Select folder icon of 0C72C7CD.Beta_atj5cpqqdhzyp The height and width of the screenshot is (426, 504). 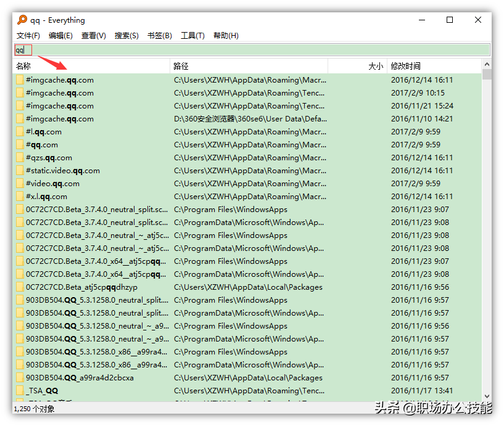click(x=20, y=287)
